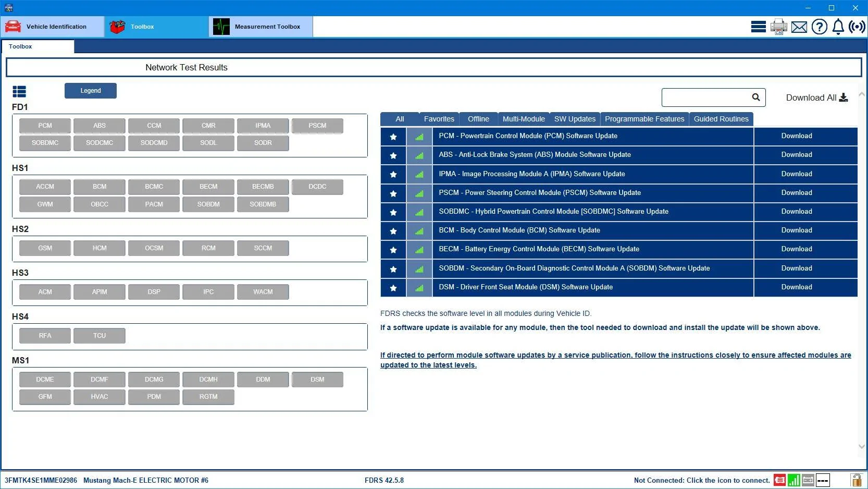Image resolution: width=868 pixels, height=489 pixels.
Task: Select the TCU module button
Action: pyautogui.click(x=100, y=336)
